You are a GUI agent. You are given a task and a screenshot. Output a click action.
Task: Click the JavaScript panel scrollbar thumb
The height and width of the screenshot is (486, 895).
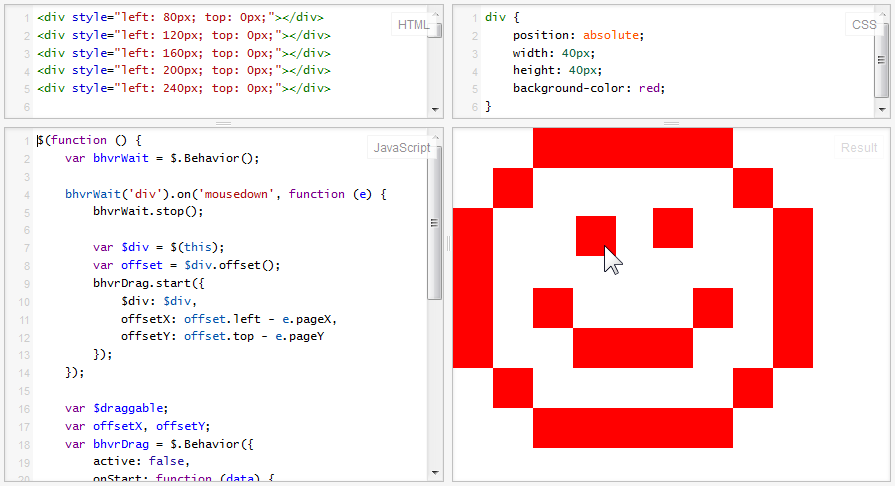tap(435, 223)
